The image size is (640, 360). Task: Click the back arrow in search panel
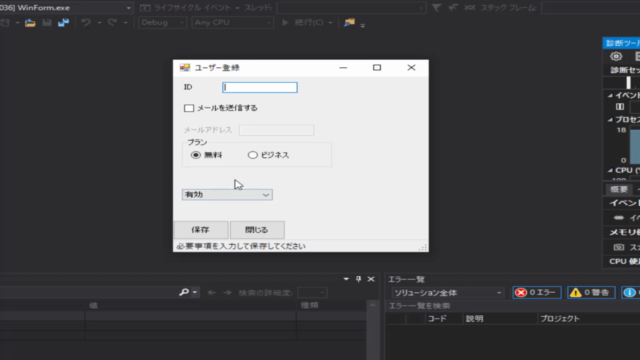[211, 293]
